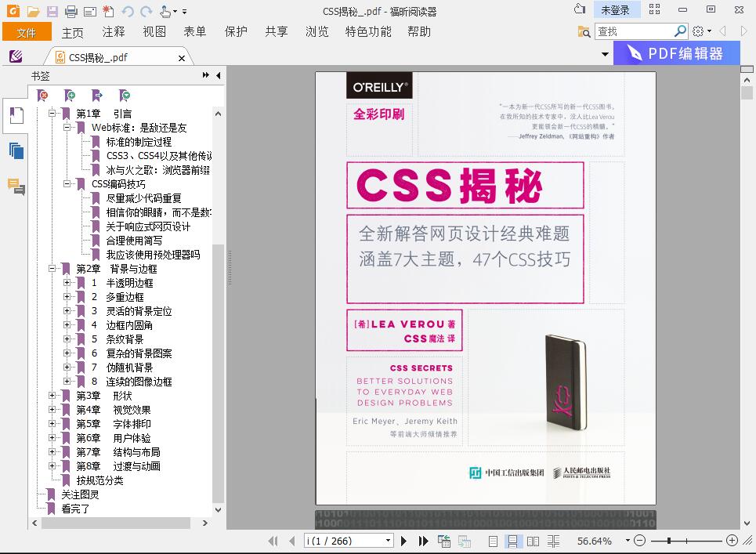Expand the 第5章 字体排印 bookmark
Screen dimensions: 756x554
(52, 423)
